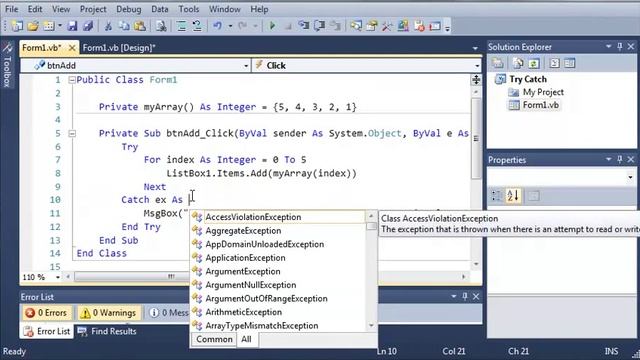Choose ArithmeticException from the IntelliSense list
The width and height of the screenshot is (640, 360).
pos(243,312)
